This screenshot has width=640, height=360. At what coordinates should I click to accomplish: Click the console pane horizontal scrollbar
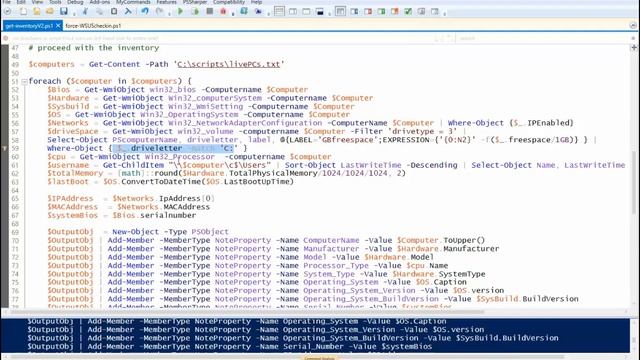tap(286, 357)
